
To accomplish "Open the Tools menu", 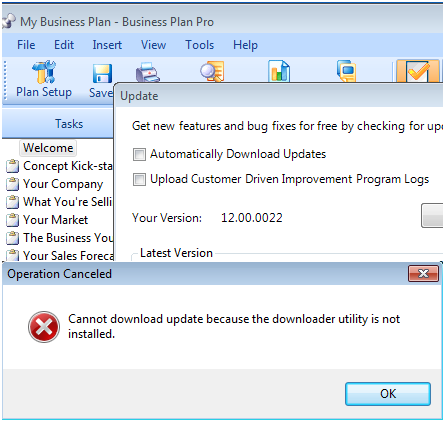I will click(200, 45).
